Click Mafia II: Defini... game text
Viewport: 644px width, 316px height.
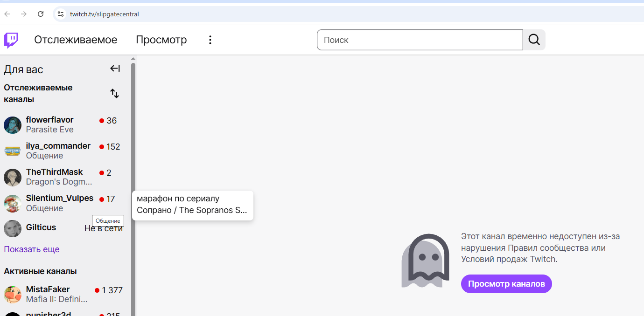57,299
